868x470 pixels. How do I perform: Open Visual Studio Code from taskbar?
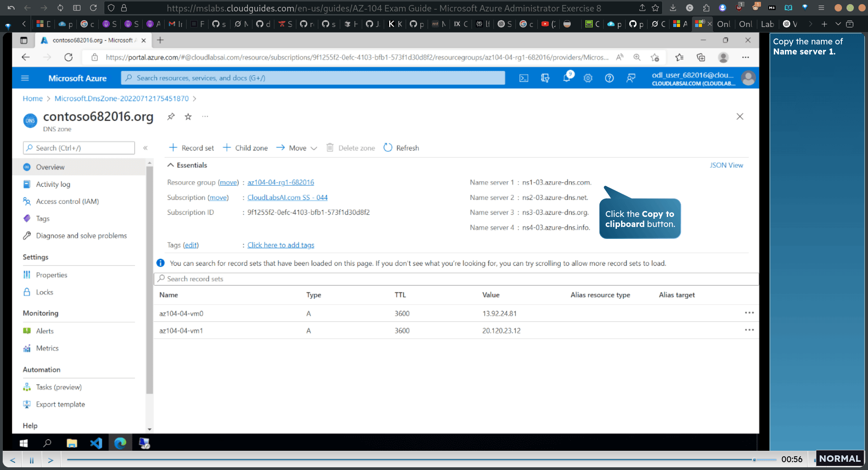[x=96, y=443]
